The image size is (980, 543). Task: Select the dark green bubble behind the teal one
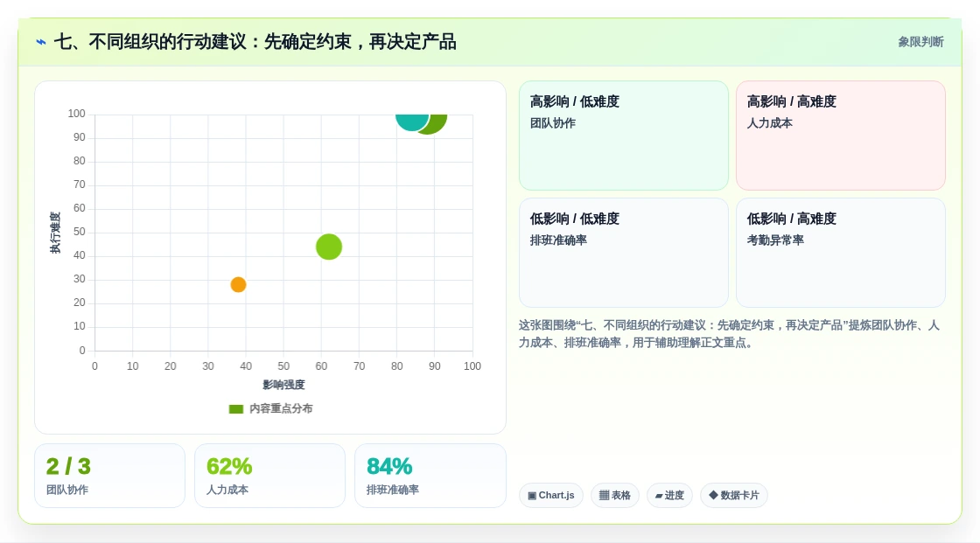438,125
